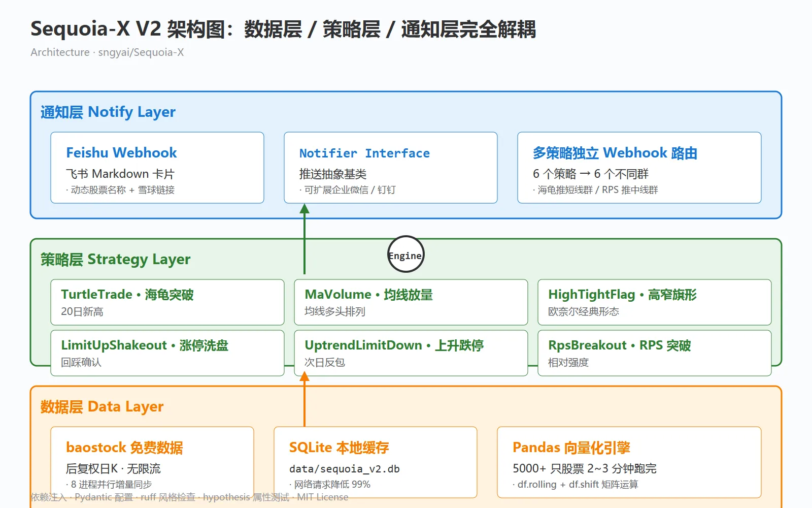Click the "baostock 免费数据" card title
The height and width of the screenshot is (508, 812).
(x=125, y=447)
